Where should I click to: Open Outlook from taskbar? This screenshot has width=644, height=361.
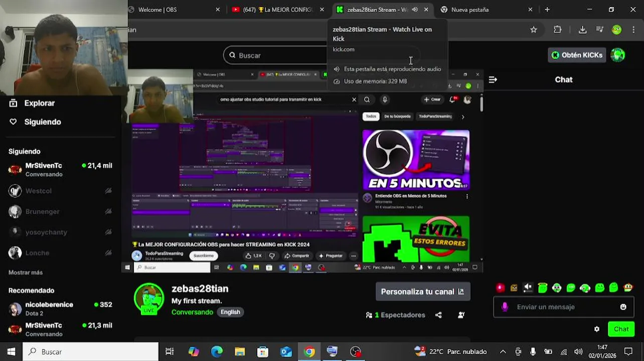(286, 351)
